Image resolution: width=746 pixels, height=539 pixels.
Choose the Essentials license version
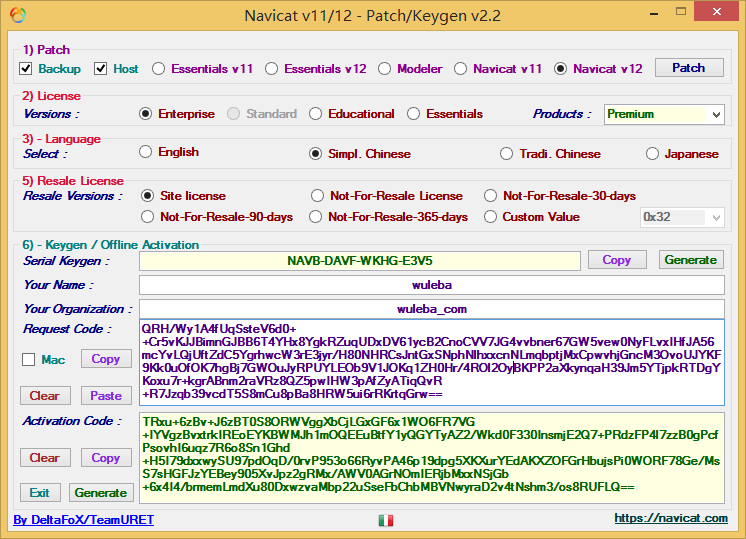click(413, 114)
